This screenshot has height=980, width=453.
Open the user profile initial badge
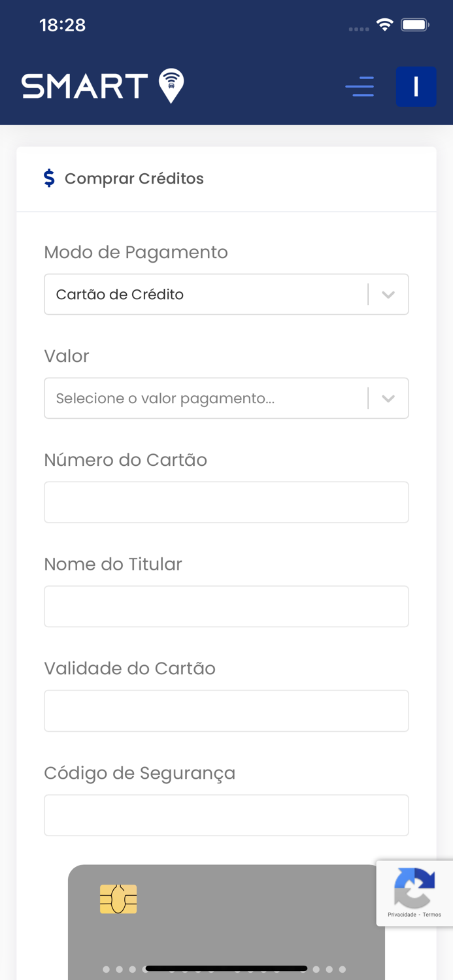[x=416, y=86]
